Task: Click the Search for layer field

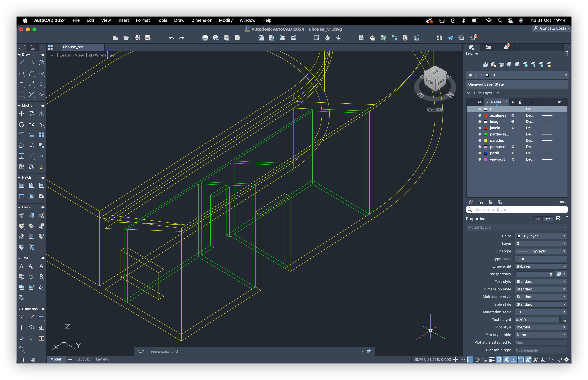Action: (x=517, y=209)
